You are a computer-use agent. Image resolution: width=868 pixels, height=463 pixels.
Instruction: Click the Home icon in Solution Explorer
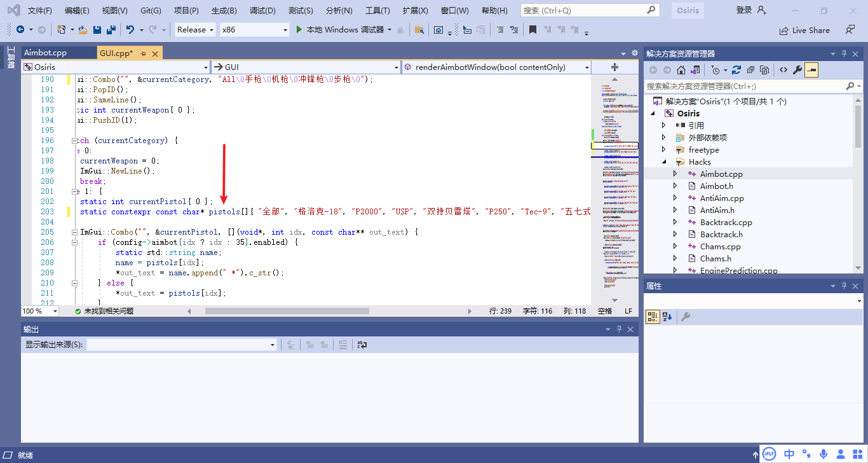[x=681, y=70]
